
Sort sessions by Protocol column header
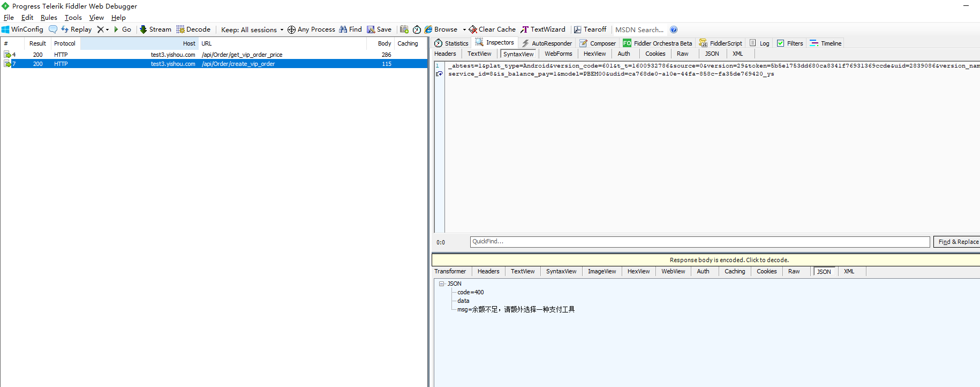point(65,43)
